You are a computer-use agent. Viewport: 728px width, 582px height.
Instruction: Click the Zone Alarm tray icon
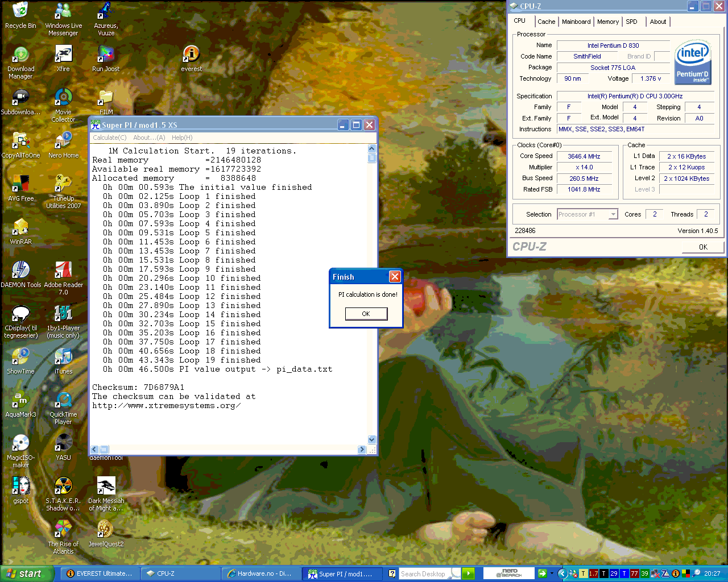tap(665, 573)
